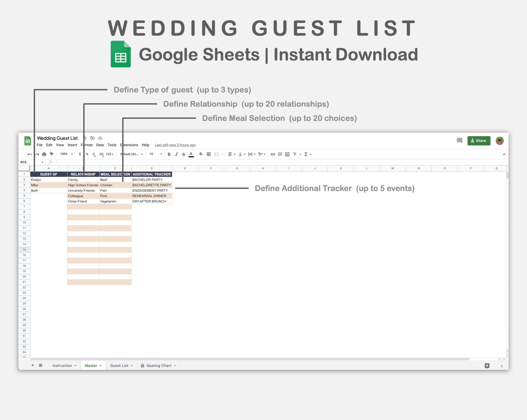The height and width of the screenshot is (420, 527).
Task: Star the Wedding Guest List spreadsheet
Action: 85,138
